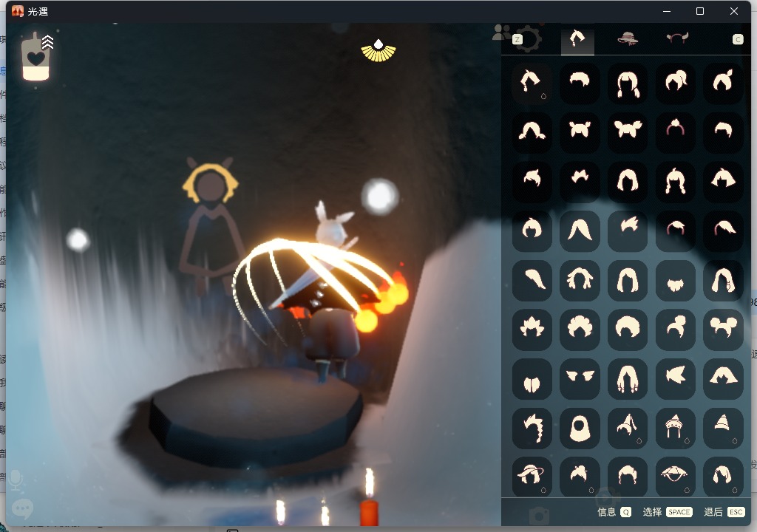Image resolution: width=757 pixels, height=532 pixels.
Task: Select the curly fluffy afro hairstyle
Action: tap(580, 330)
